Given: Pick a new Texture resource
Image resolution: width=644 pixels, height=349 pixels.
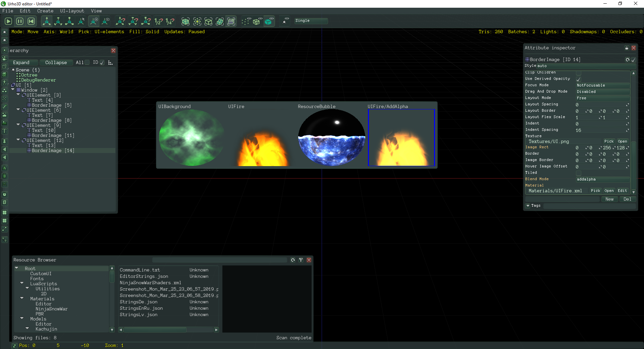Looking at the screenshot, I should point(609,142).
